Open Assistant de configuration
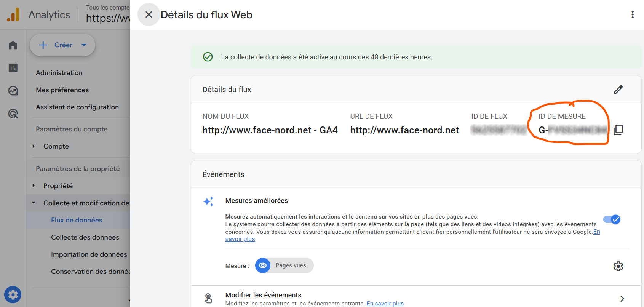This screenshot has height=307, width=644. click(x=77, y=107)
